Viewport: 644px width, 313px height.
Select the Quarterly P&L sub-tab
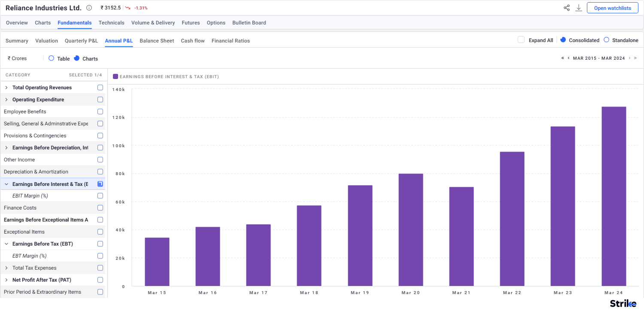tap(81, 41)
